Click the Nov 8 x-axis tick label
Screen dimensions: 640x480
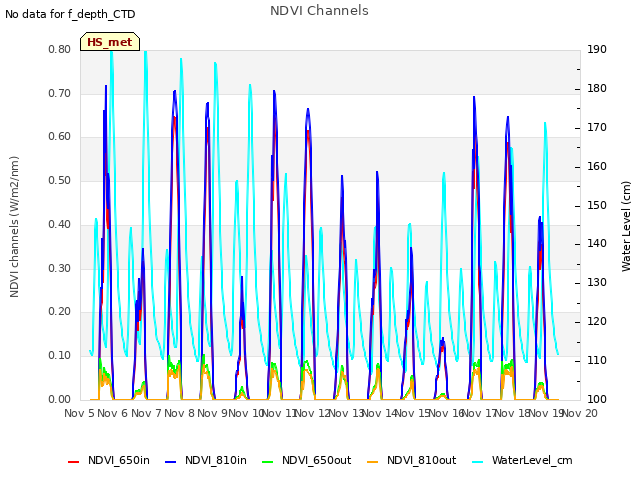179,413
